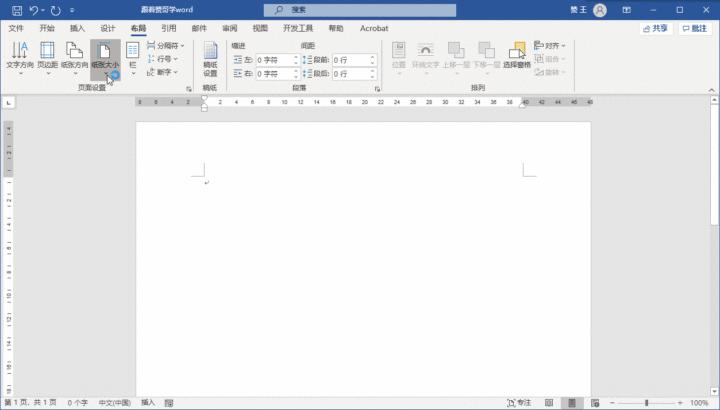Click the Redo icon in title bar

pos(56,10)
